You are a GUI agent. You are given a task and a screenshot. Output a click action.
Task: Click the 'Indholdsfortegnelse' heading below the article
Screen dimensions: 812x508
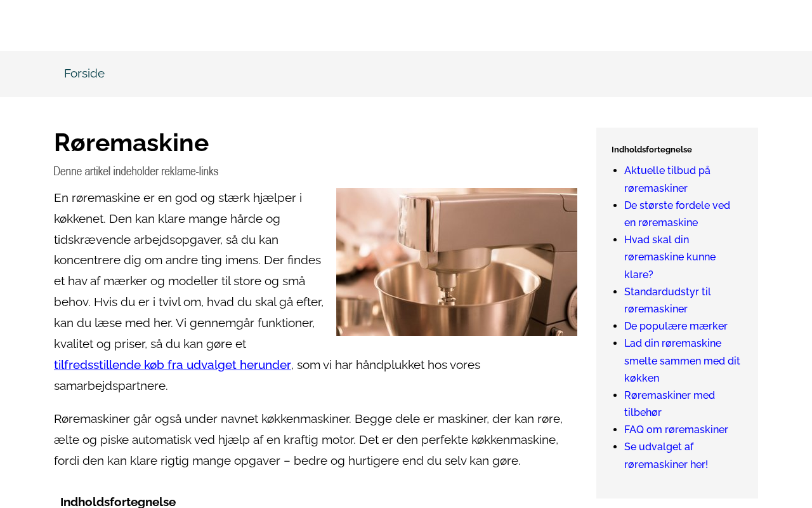(118, 502)
